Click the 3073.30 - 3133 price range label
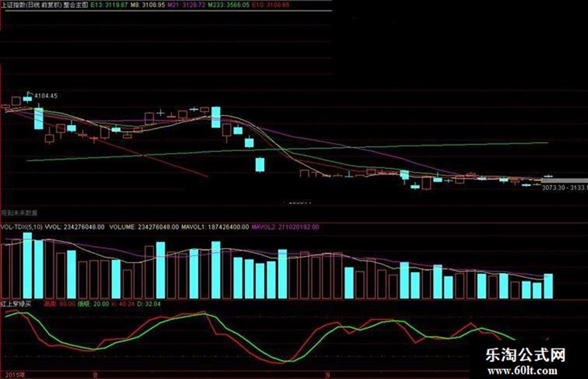This screenshot has width=588, height=379. coord(565,187)
